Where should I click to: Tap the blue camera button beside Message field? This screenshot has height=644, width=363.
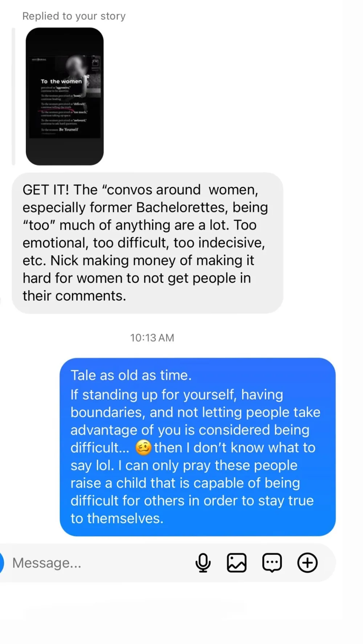click(1, 563)
